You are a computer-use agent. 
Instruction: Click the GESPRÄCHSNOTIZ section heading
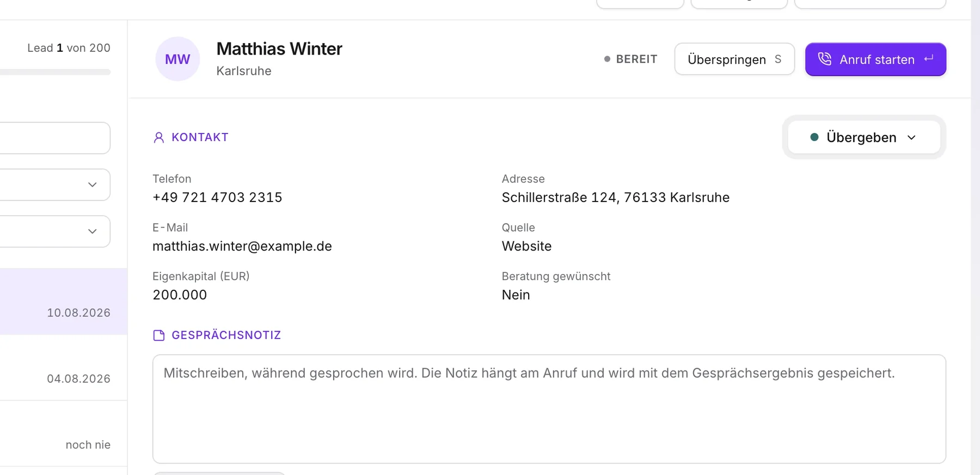point(226,336)
